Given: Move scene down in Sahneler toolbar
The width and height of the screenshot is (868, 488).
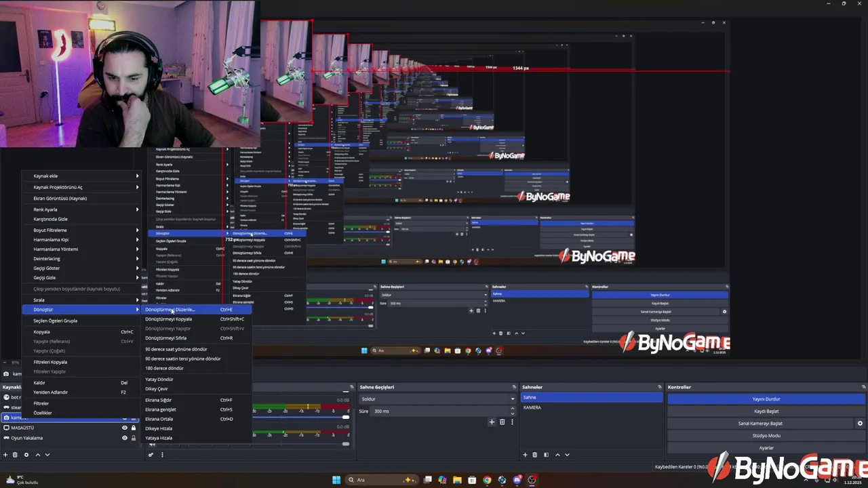Looking at the screenshot, I should 567,455.
